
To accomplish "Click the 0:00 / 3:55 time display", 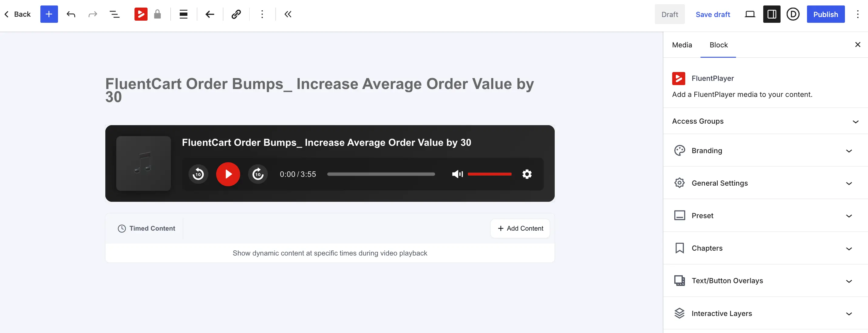I will (x=298, y=174).
